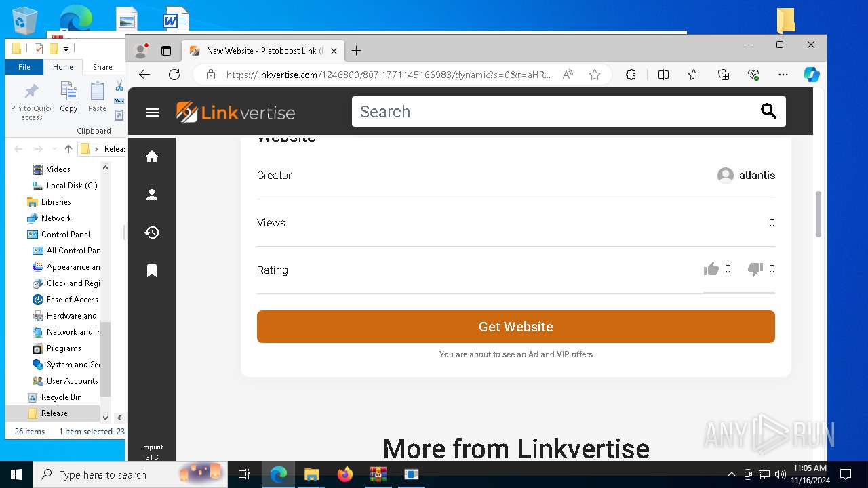
Task: Give a thumbs up rating
Action: pos(711,269)
